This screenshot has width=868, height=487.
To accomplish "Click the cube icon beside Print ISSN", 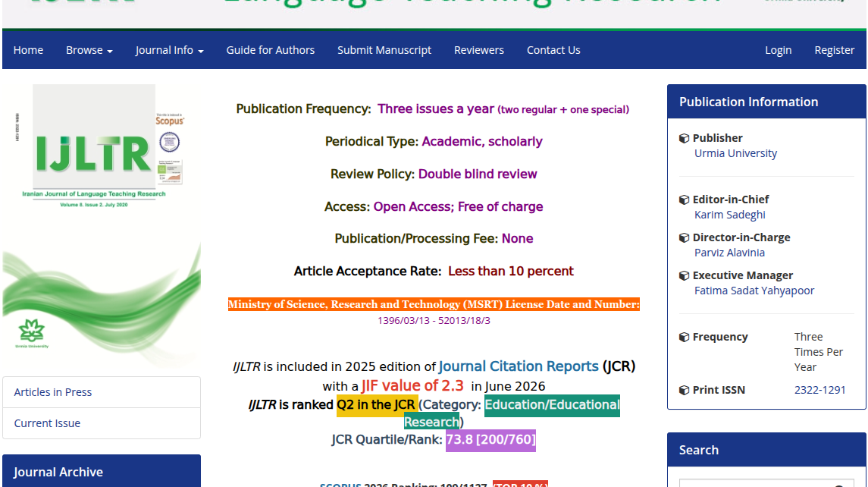I will (x=685, y=390).
